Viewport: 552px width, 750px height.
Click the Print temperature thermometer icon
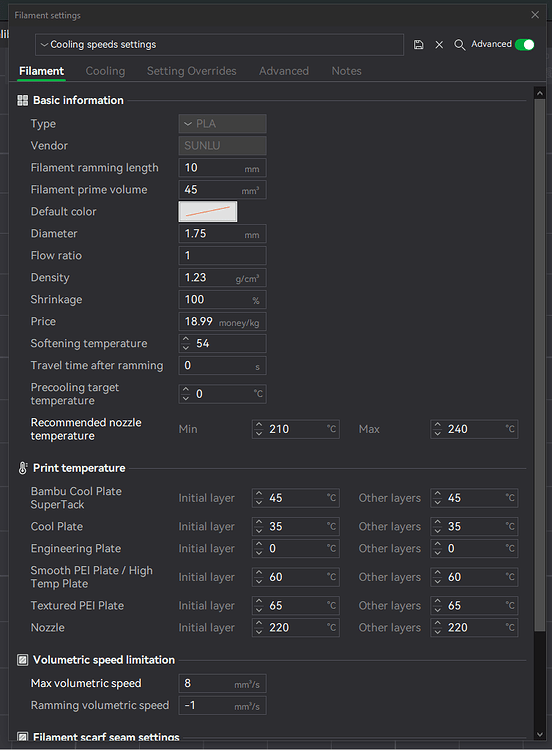click(22, 468)
